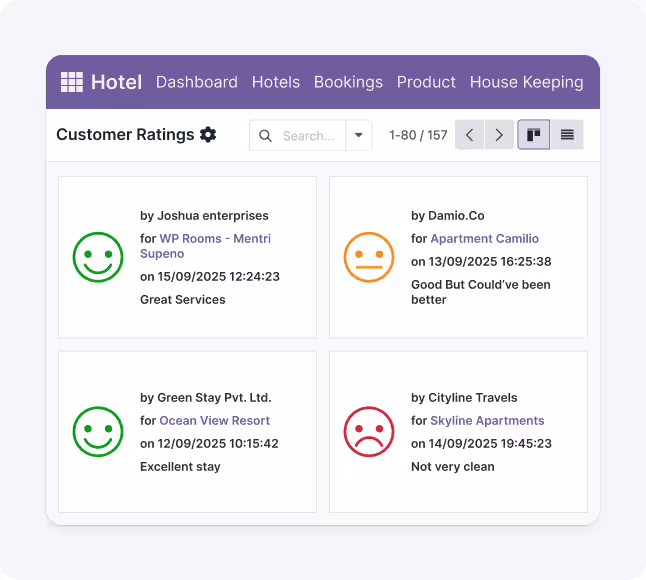Select 'by Green Stay Pvt. Ltd.' text
Screen dimensions: 646x580
click(206, 398)
